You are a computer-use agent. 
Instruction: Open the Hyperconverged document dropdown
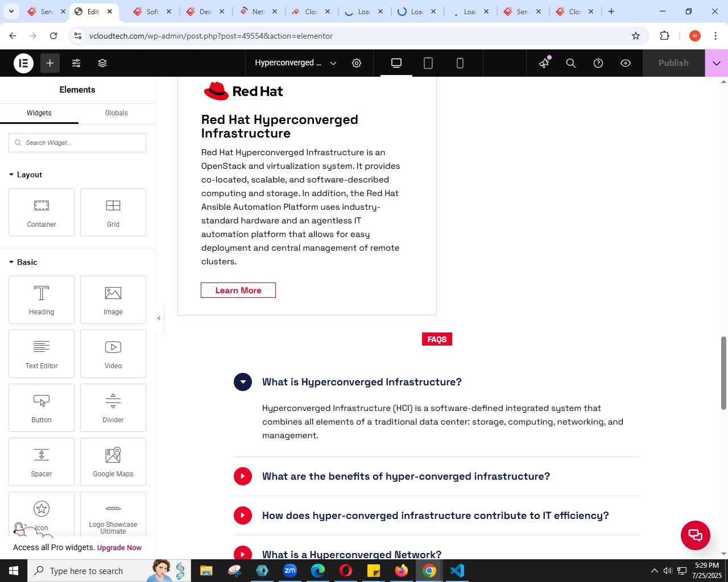click(x=296, y=63)
